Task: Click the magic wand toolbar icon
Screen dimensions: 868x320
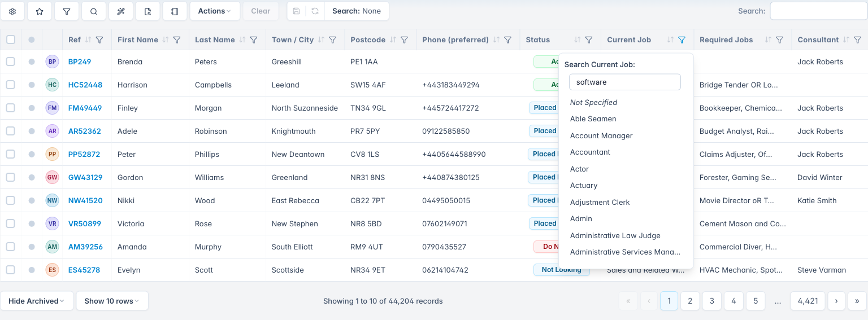Action: click(x=121, y=11)
